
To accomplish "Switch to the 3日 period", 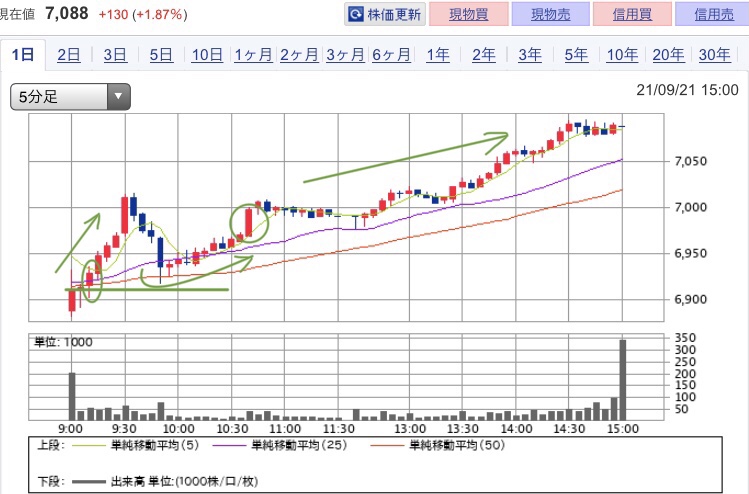I will click(x=115, y=55).
